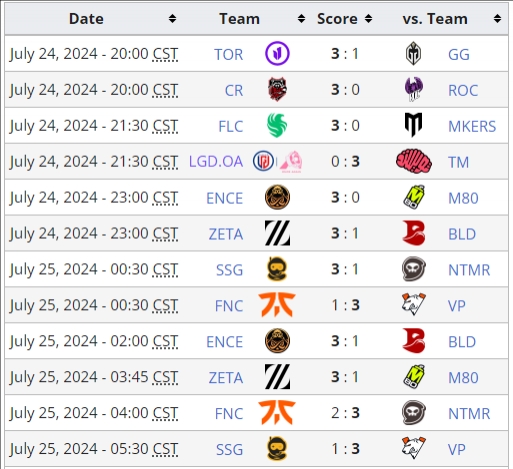Sort by vs. Team column arrows

click(x=497, y=19)
